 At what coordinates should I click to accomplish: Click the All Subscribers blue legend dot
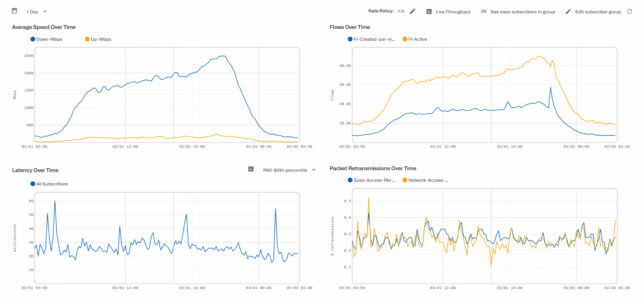pyautogui.click(x=33, y=184)
